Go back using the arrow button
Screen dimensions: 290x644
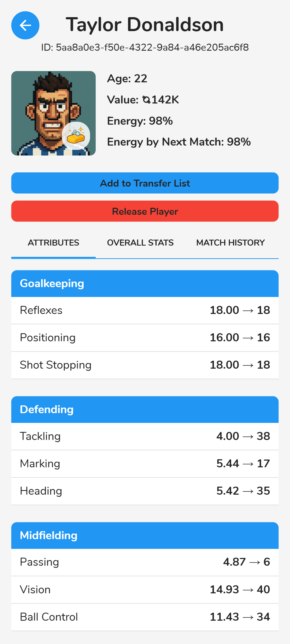25,25
